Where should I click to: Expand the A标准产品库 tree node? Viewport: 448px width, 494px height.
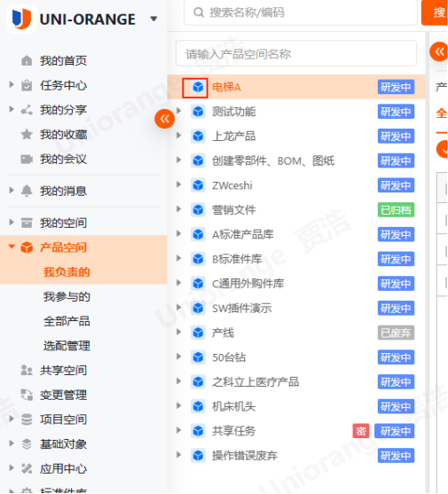[178, 234]
